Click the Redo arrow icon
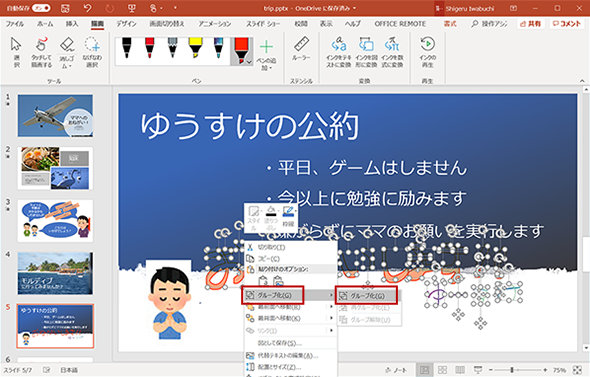The image size is (590, 377). tap(109, 8)
